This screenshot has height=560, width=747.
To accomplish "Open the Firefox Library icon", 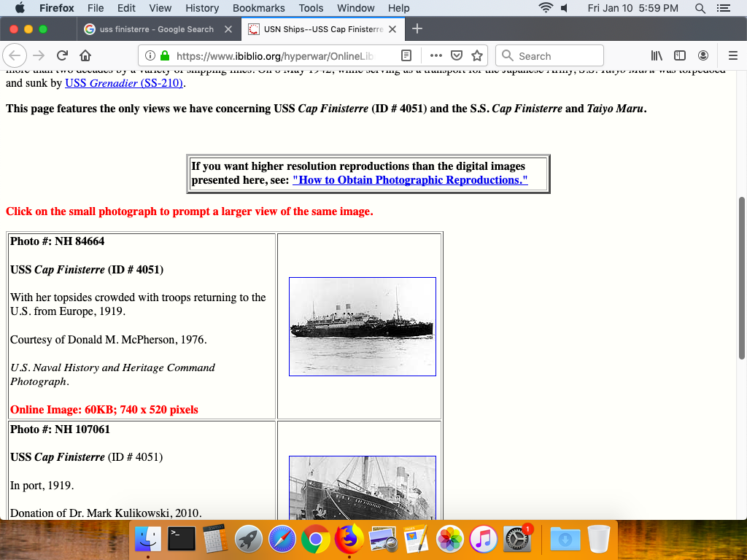I will click(x=657, y=56).
